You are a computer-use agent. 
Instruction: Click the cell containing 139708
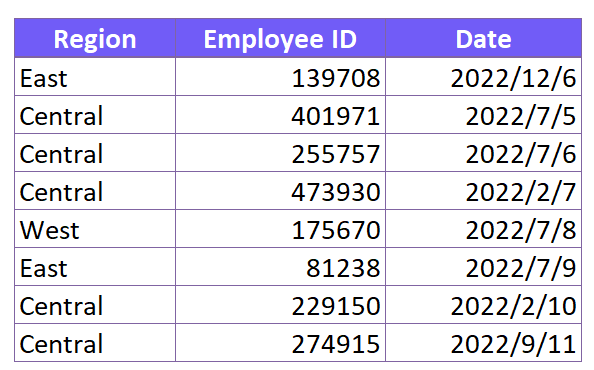[x=280, y=77]
